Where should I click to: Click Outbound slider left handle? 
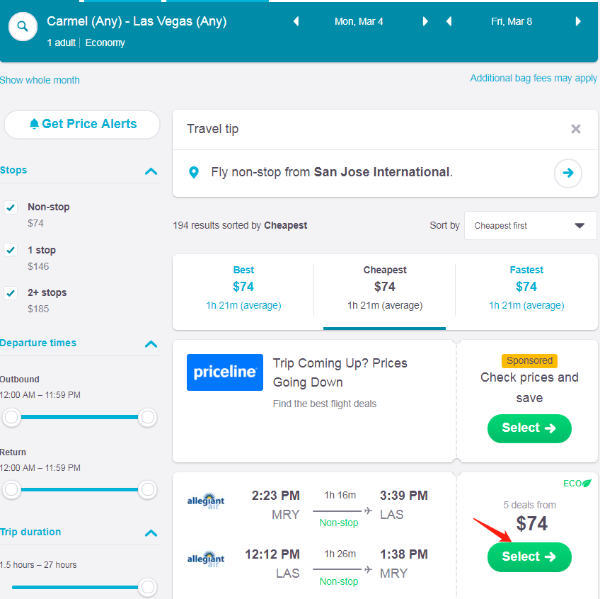11,417
